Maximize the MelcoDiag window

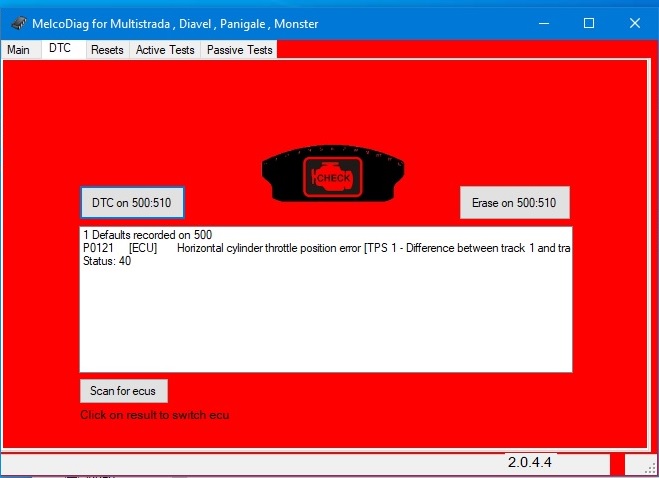point(589,22)
